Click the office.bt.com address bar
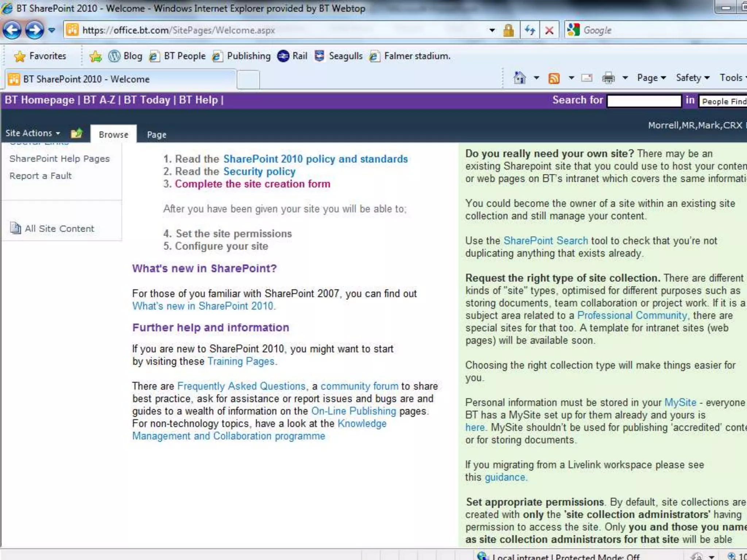747x560 pixels. point(276,30)
